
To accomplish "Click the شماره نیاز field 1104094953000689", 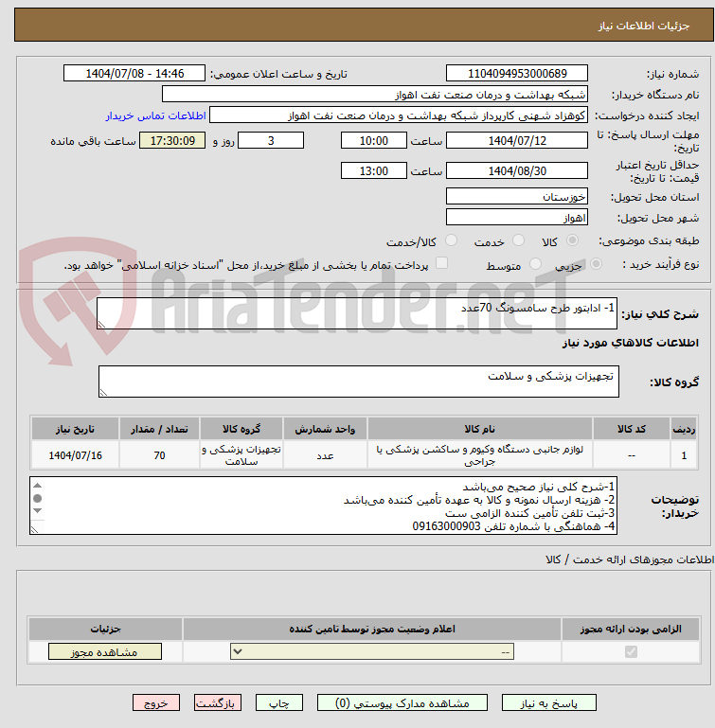I will pyautogui.click(x=517, y=73).
